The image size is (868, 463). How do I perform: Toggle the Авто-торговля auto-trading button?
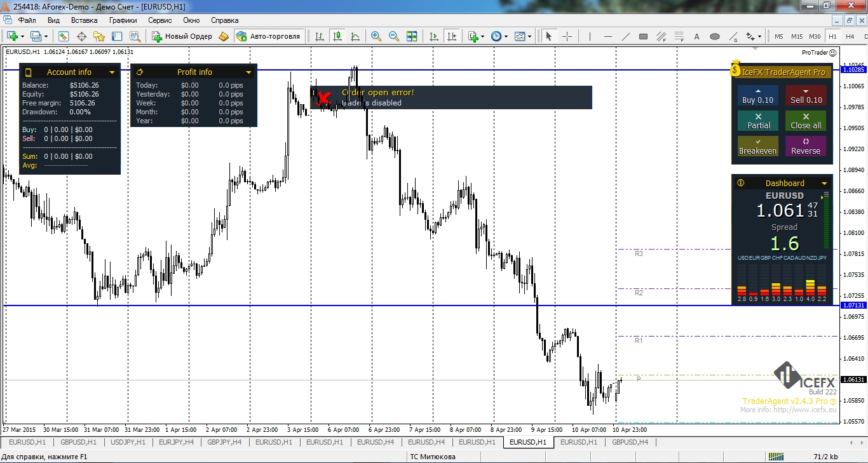point(268,36)
